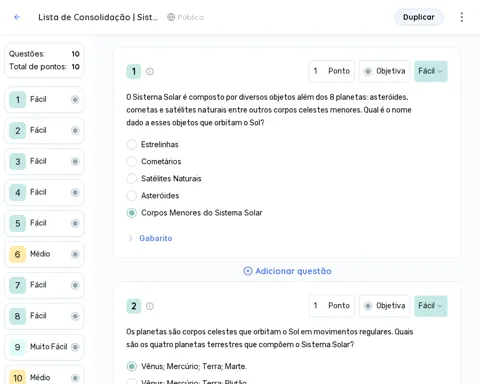Image resolution: width=480 pixels, height=384 pixels.
Task: Select the Satélites Naturais answer option
Action: coord(132,178)
